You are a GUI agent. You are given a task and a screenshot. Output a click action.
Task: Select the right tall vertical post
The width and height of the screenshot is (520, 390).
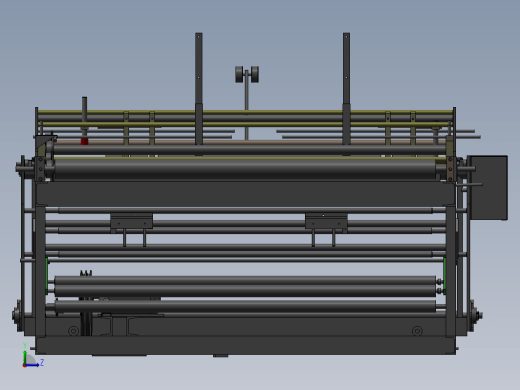coord(346,89)
